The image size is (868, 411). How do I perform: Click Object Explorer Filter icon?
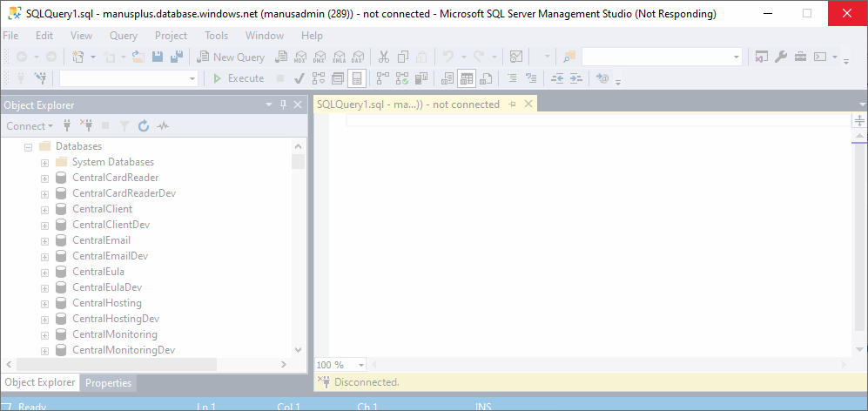pyautogui.click(x=124, y=126)
